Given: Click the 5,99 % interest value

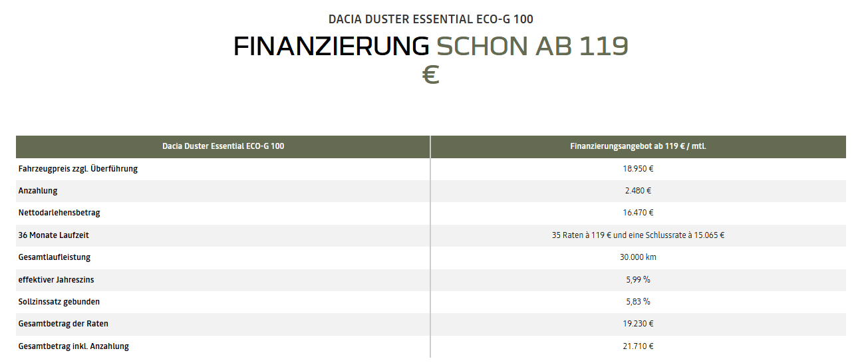Looking at the screenshot, I should click(639, 280).
